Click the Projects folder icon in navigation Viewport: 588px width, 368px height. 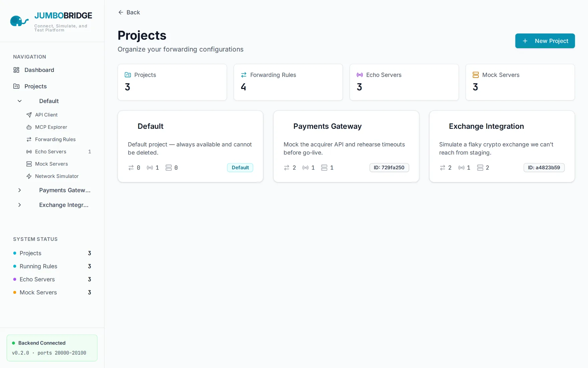pos(16,86)
